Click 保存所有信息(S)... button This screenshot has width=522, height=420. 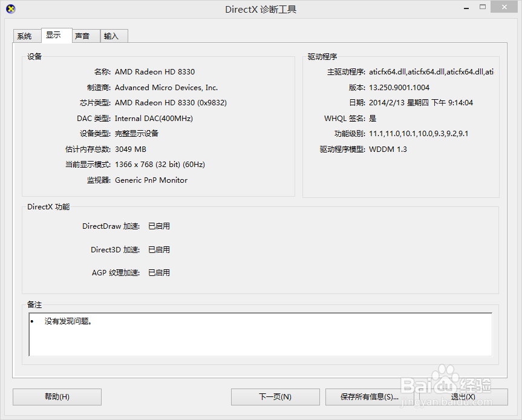point(370,396)
